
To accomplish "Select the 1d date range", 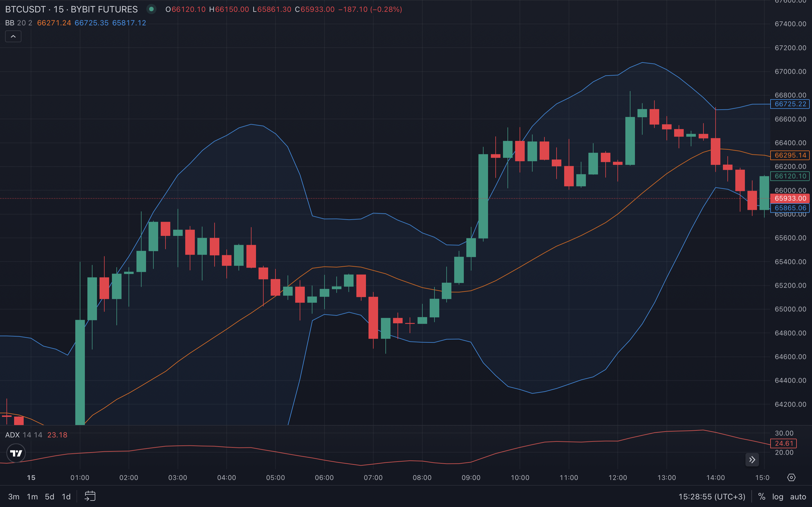I will (66, 497).
